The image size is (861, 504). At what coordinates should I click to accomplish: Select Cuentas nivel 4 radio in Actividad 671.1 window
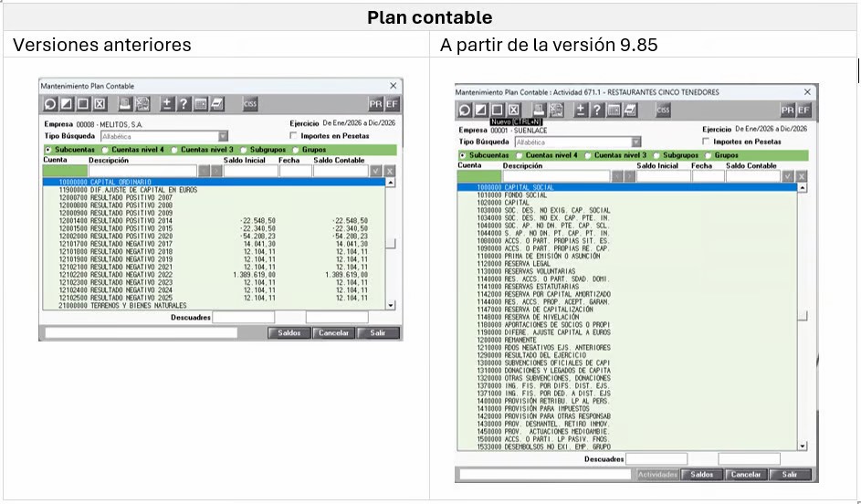pos(519,155)
